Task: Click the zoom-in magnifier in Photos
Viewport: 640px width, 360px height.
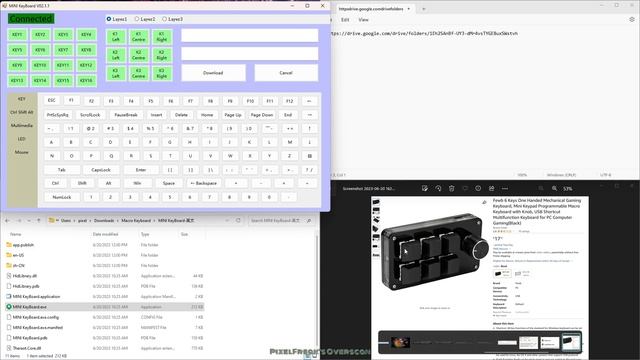Action: tap(554, 188)
